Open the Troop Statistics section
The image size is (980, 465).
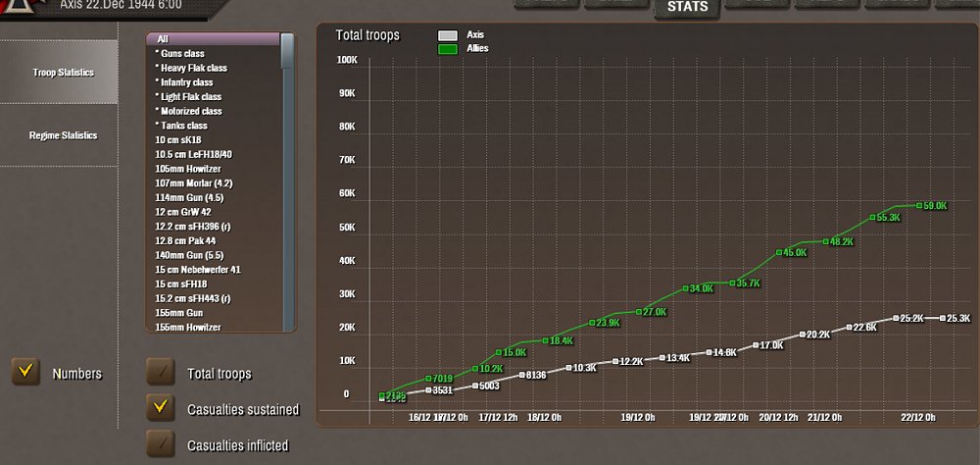(59, 72)
